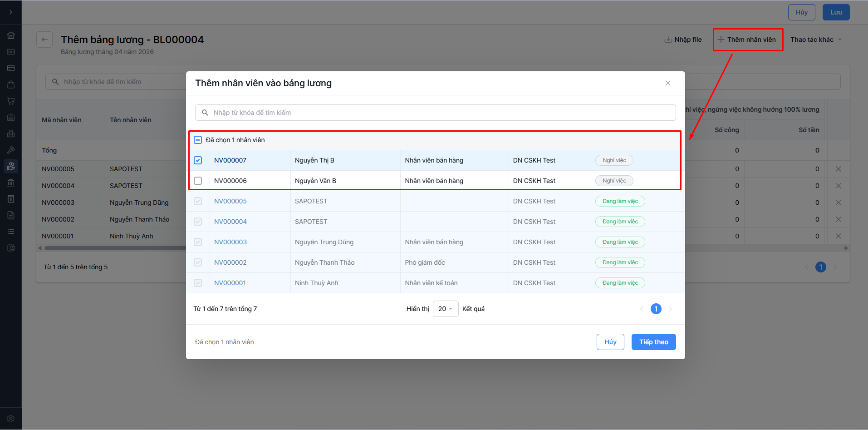Image resolution: width=868 pixels, height=430 pixels.
Task: Open the 20 results-per-page dropdown
Action: (445, 309)
